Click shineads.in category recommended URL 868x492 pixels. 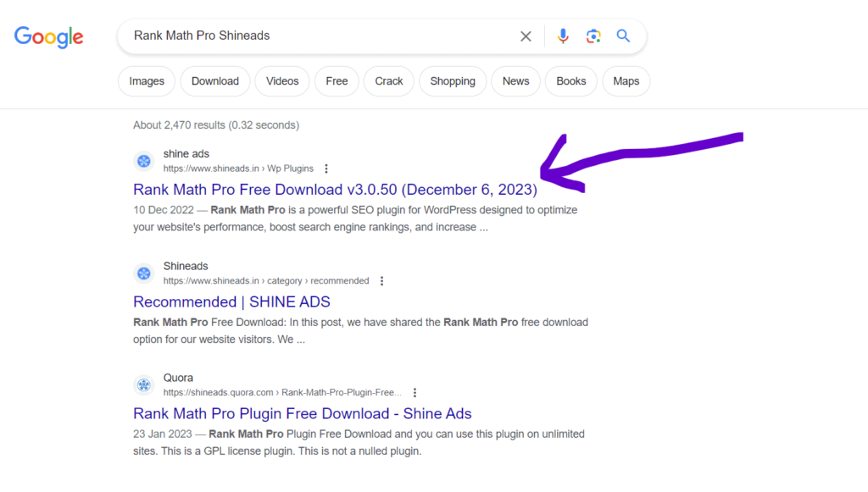tap(265, 281)
